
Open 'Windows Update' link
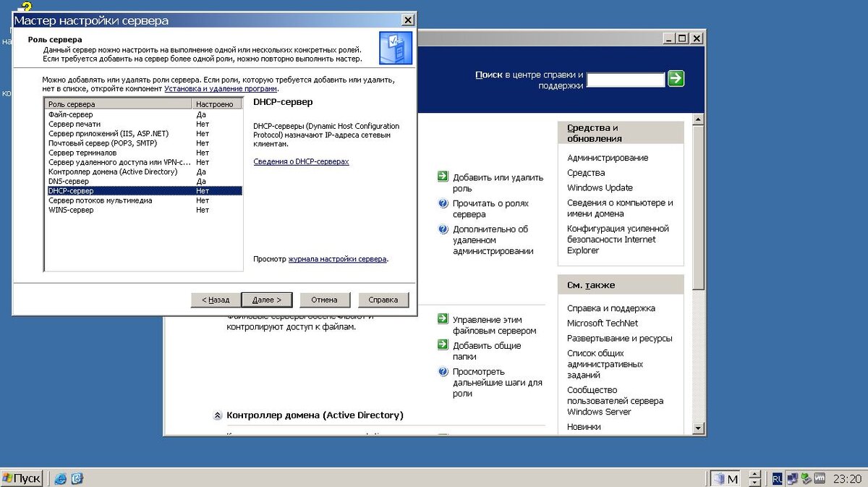(600, 187)
